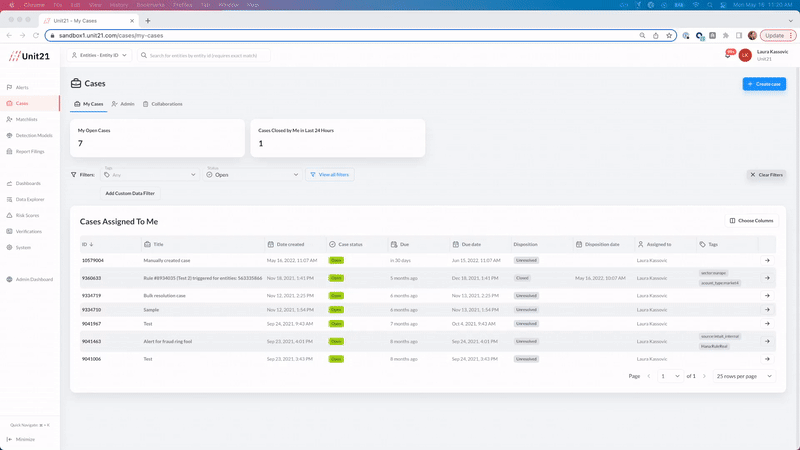800x450 pixels.
Task: Click View all filters
Action: pyautogui.click(x=330, y=174)
